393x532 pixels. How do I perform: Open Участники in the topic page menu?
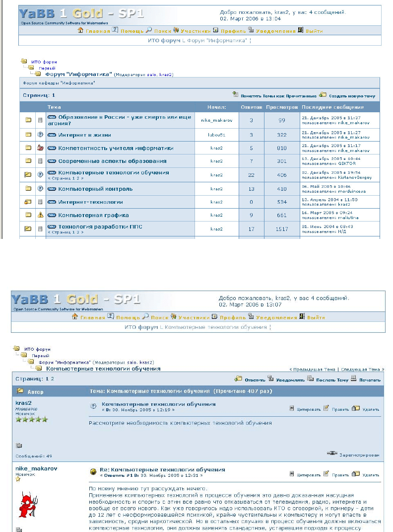[x=194, y=317]
